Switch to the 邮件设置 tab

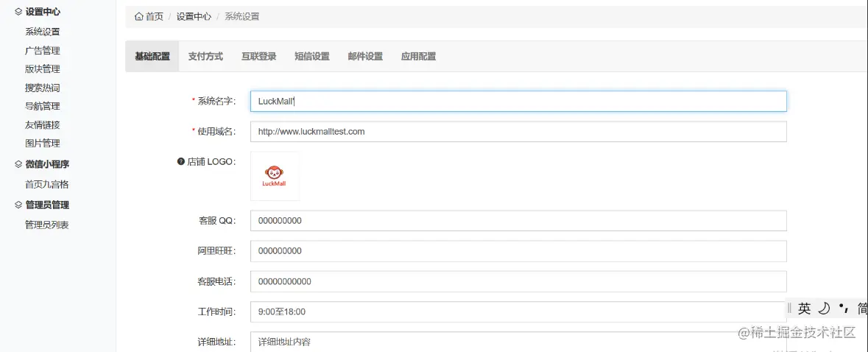(x=365, y=57)
